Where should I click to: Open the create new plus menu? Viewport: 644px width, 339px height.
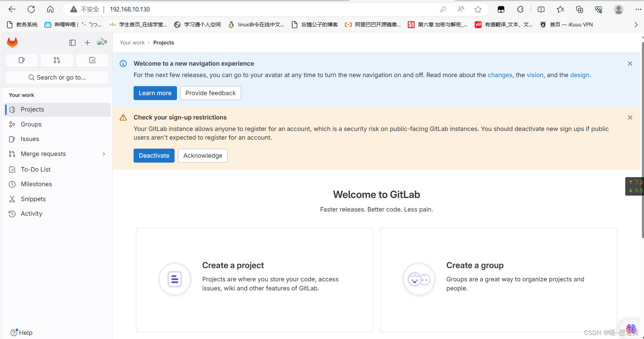[x=87, y=43]
